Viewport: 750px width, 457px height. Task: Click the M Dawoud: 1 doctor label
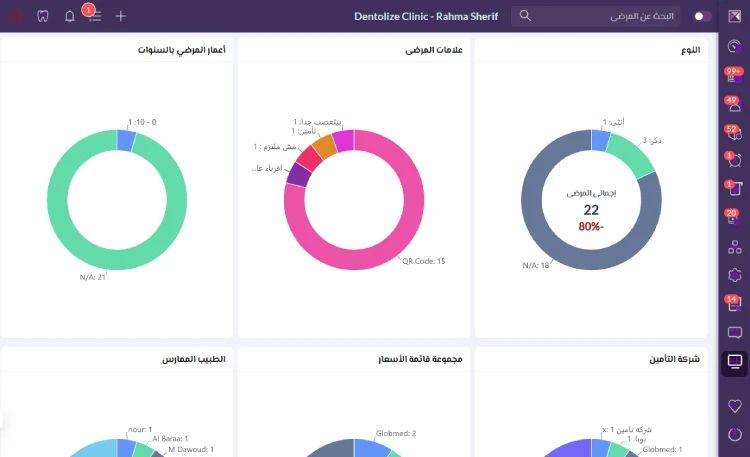(191, 449)
